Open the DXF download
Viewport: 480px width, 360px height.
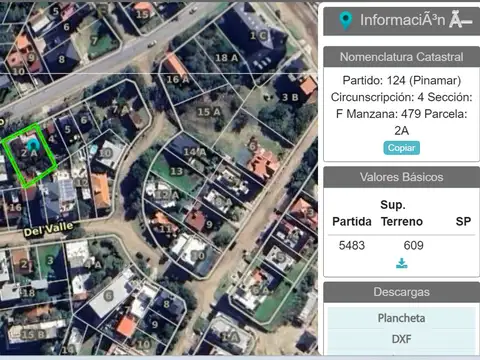(x=401, y=339)
